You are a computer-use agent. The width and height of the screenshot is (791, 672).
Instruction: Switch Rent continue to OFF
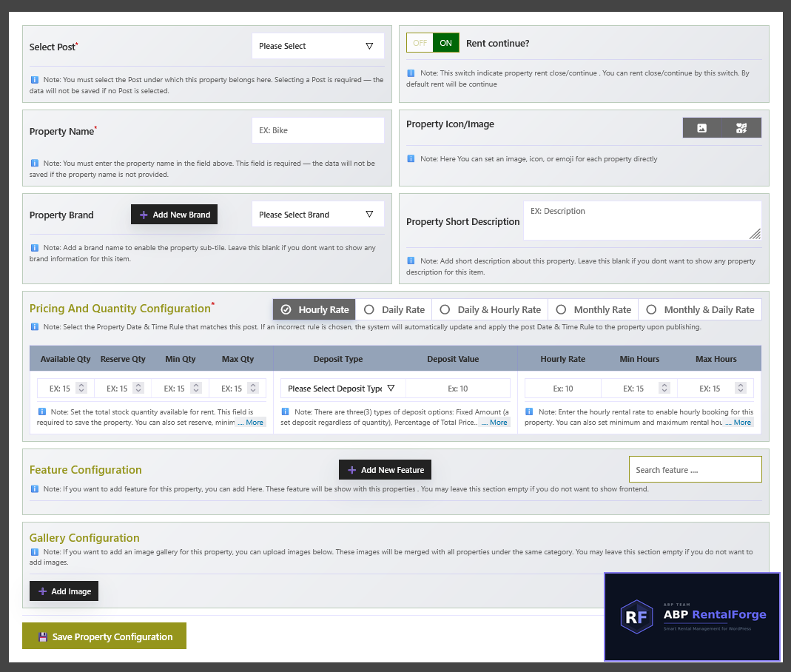point(420,43)
